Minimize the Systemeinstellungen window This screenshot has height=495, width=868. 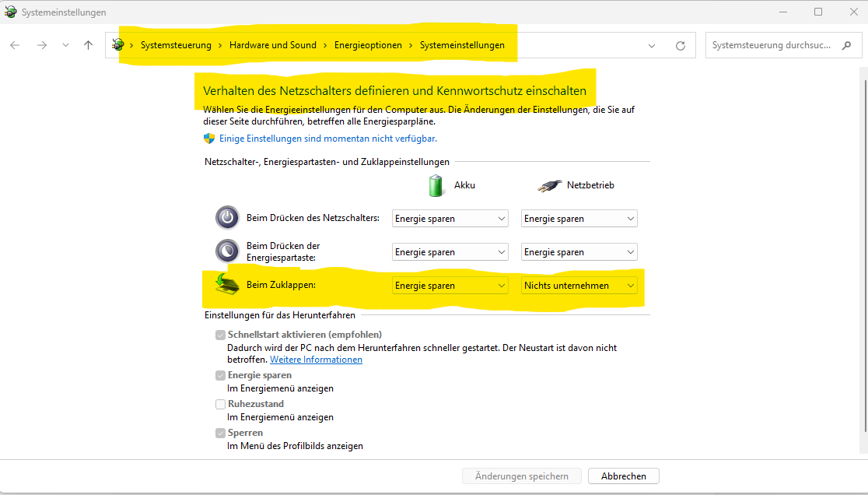[x=783, y=12]
